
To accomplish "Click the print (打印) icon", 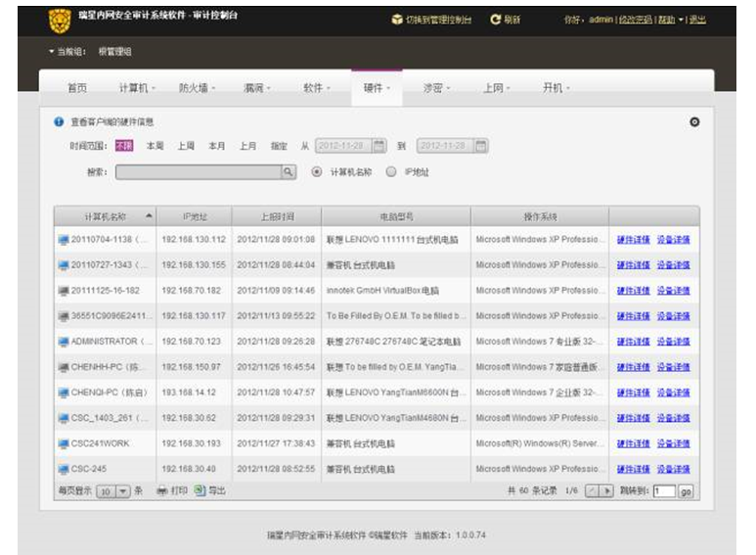I will point(162,490).
